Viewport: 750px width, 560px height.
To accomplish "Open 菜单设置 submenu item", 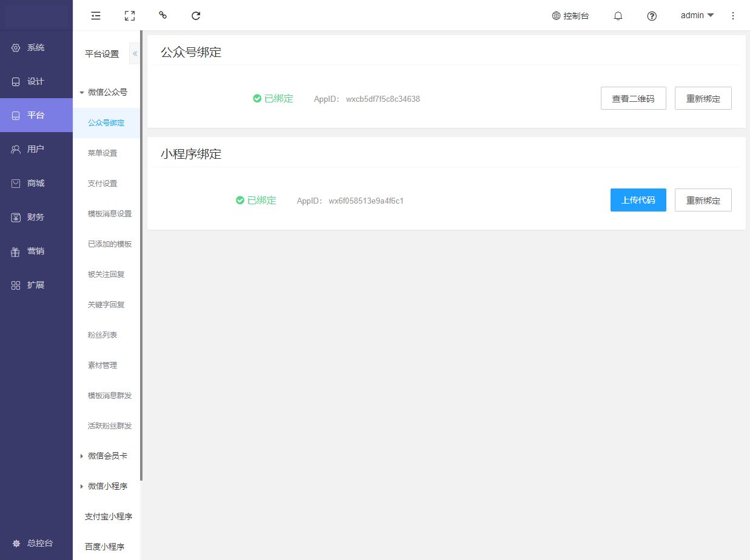I will pyautogui.click(x=102, y=153).
